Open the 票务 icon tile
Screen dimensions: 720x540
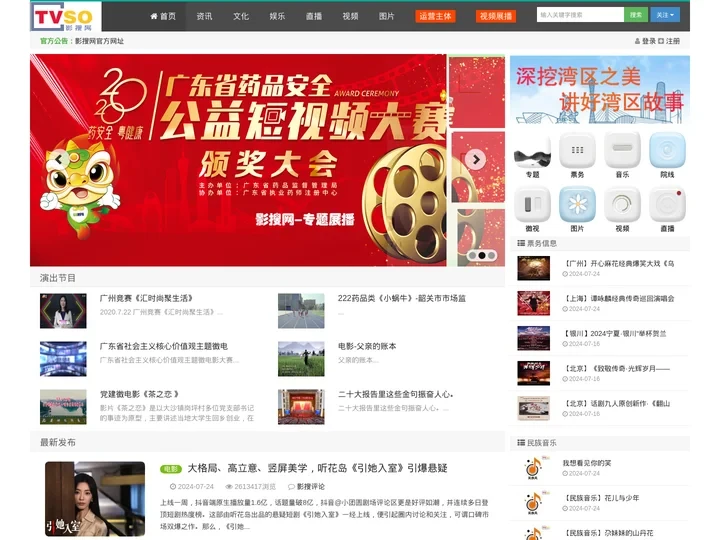577,151
